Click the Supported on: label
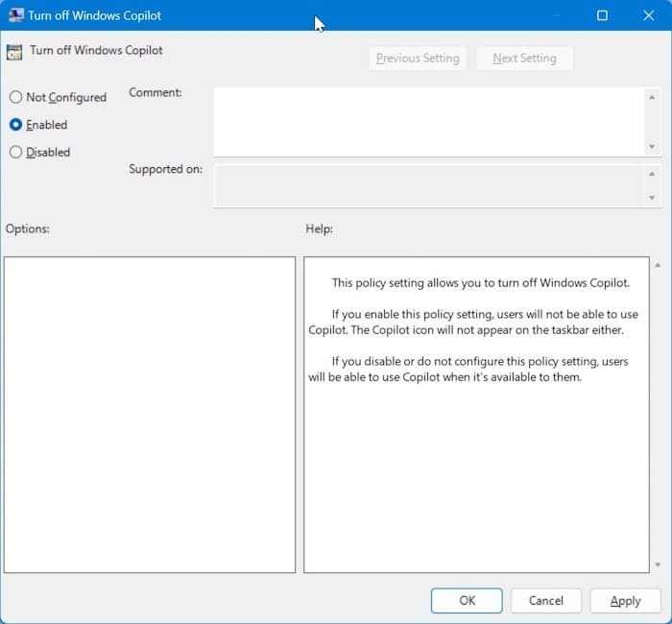Viewport: 672px width, 624px height. tap(166, 169)
